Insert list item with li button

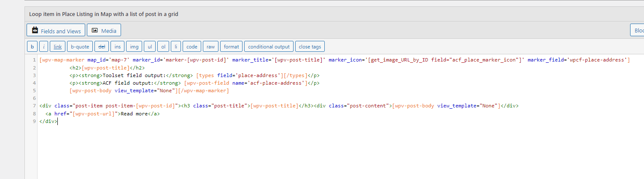[x=176, y=46]
